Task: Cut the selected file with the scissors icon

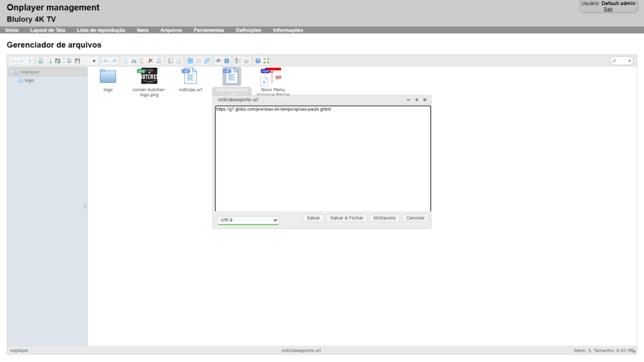Action: click(x=134, y=61)
